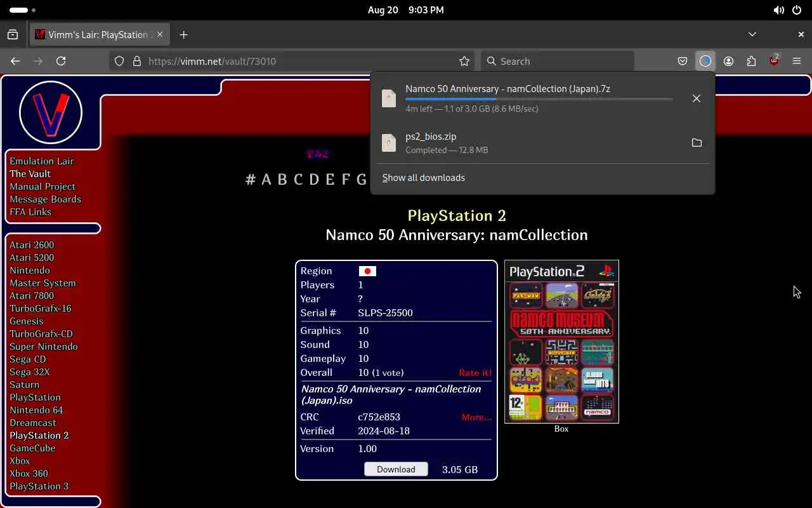The height and width of the screenshot is (508, 812).
Task: Click the Rate it! link
Action: coord(475,373)
